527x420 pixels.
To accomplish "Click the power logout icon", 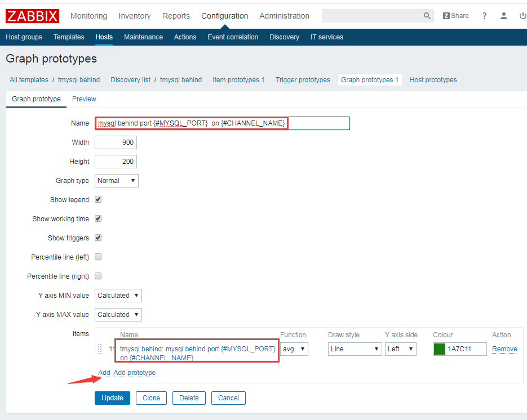I will [522, 16].
